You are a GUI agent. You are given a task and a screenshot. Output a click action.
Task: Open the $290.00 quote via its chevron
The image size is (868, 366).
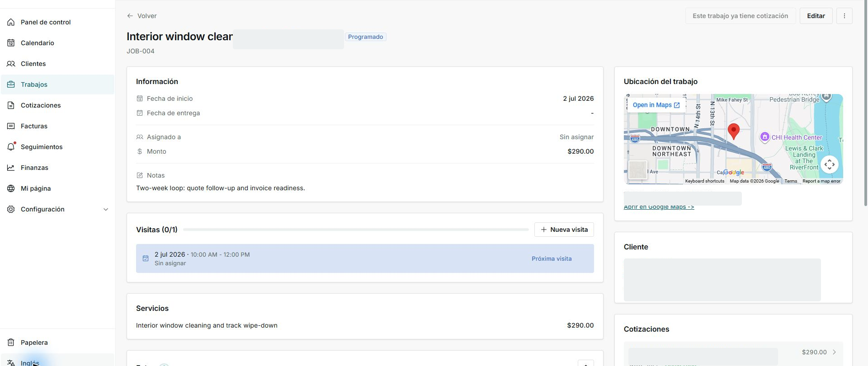coord(834,352)
